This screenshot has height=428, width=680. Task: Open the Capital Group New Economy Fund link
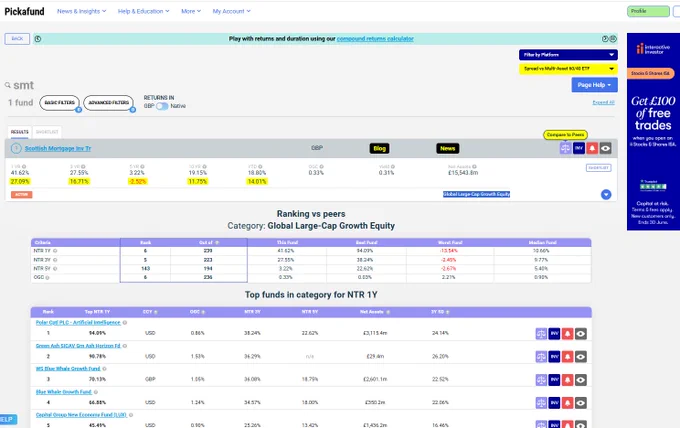pos(81,415)
